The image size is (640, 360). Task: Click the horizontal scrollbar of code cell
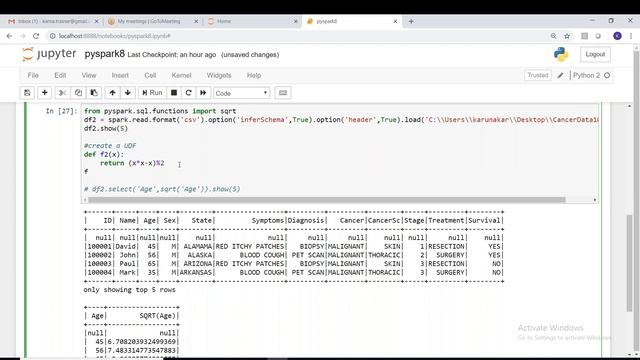pos(327,200)
